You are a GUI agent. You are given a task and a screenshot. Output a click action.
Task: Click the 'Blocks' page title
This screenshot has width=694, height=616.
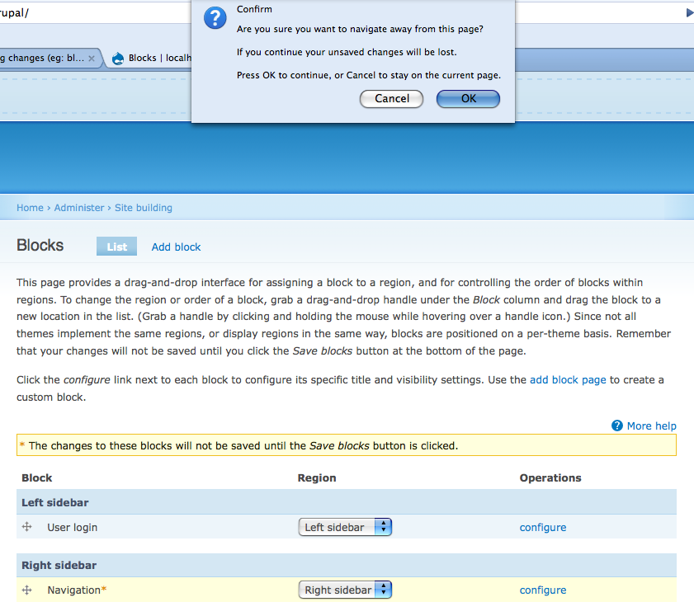40,245
